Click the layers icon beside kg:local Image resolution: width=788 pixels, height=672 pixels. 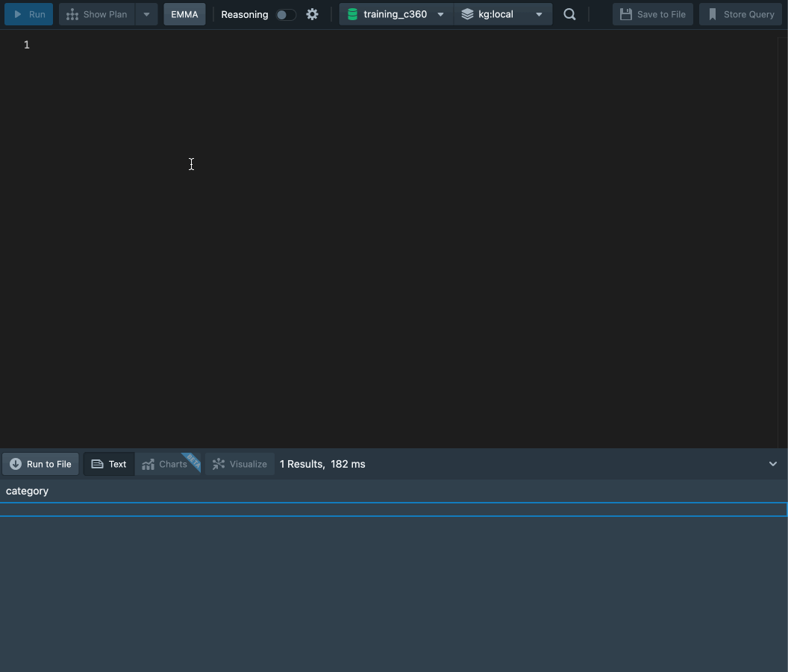coord(467,14)
